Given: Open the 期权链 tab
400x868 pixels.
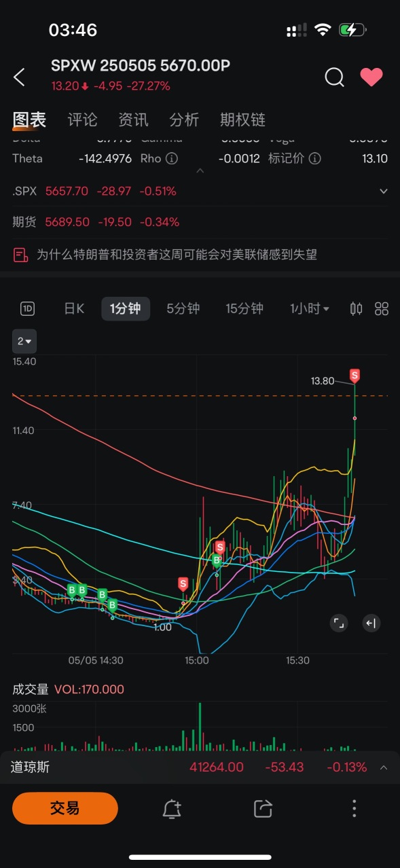Looking at the screenshot, I should click(x=242, y=120).
